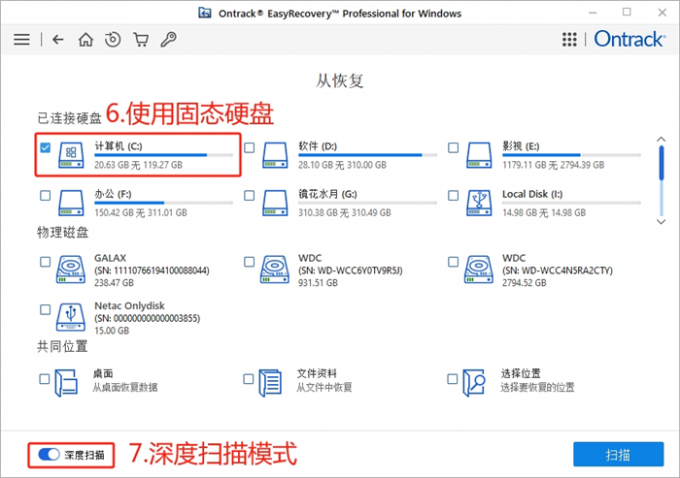Select the 影视 (E:) label
This screenshot has height=478, width=680.
point(521,146)
